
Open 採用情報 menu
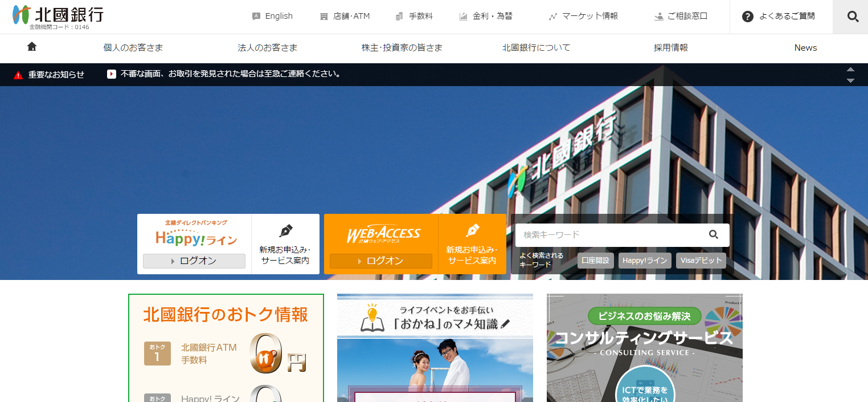[671, 48]
